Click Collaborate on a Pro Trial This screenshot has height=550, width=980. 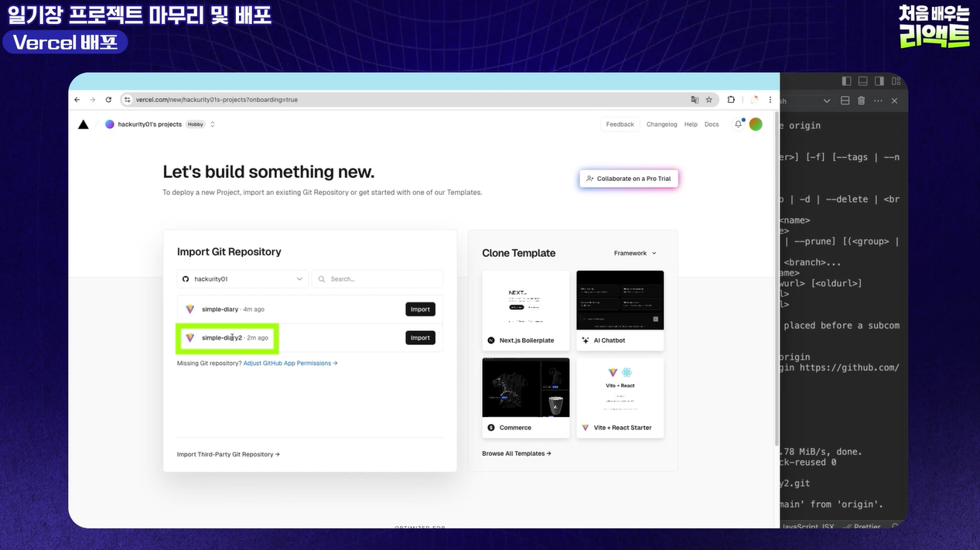coord(629,179)
